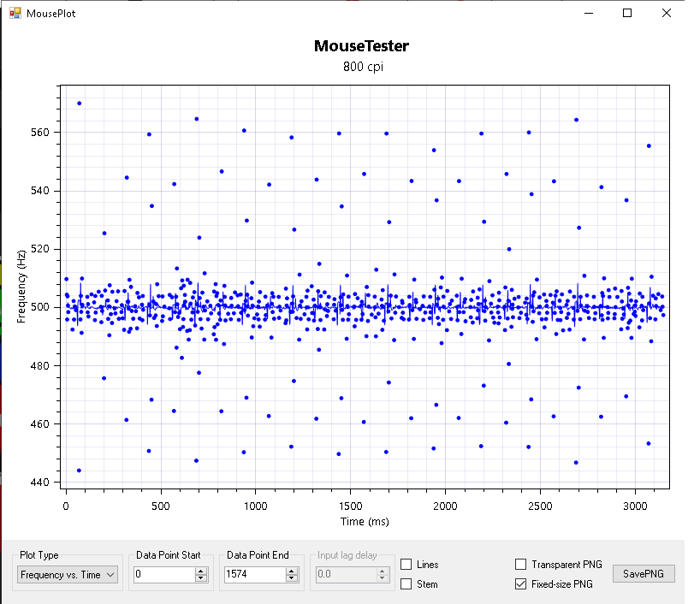This screenshot has height=604, width=700.
Task: Minimize the MousePlot window
Action: point(588,14)
